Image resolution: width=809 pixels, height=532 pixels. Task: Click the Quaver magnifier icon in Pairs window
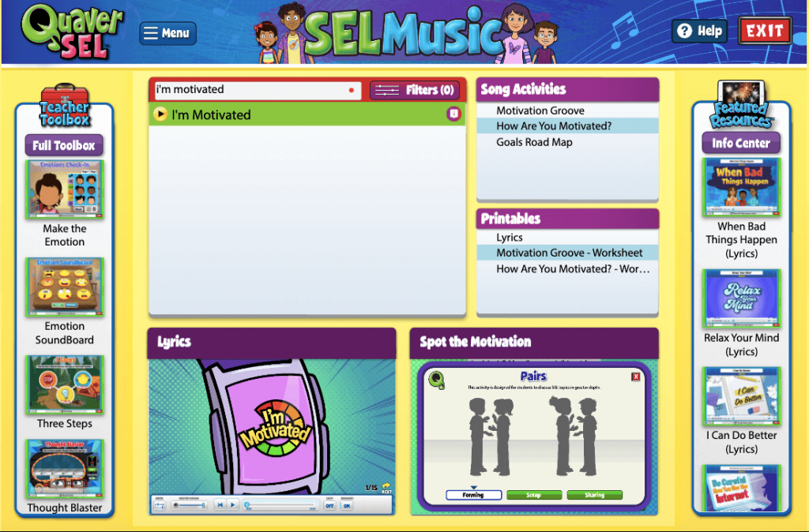pos(436,380)
